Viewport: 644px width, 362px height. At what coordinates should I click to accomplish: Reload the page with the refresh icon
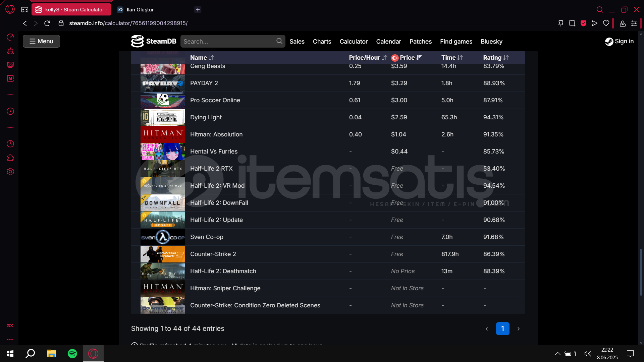pos(47,23)
